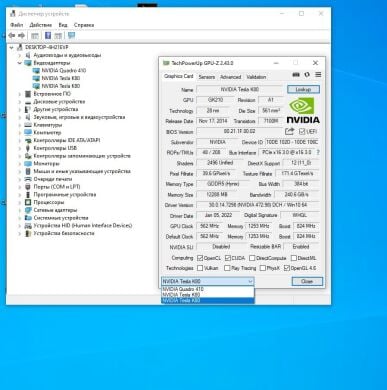Click the DESKTOP computer root icon
This screenshot has height=390, width=387.
point(20,47)
